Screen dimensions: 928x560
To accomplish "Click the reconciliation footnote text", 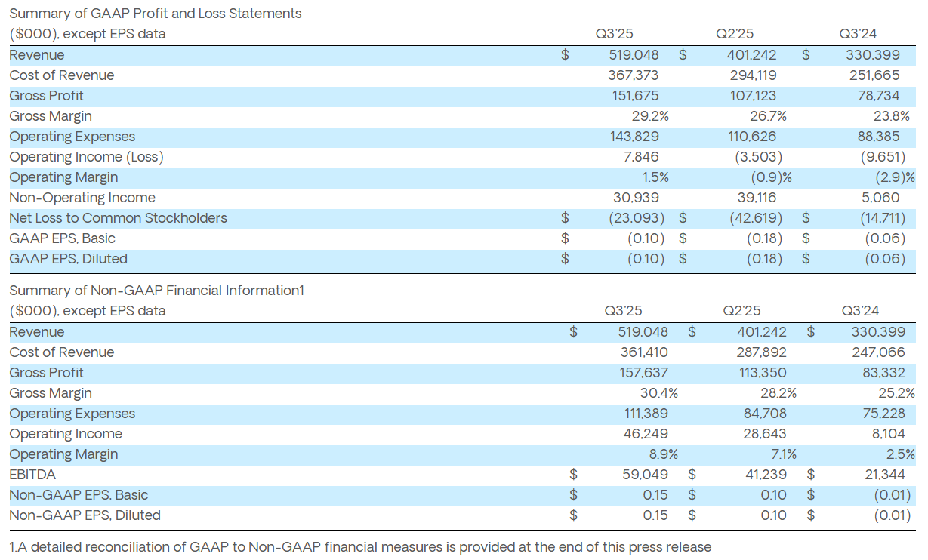I will click(360, 546).
